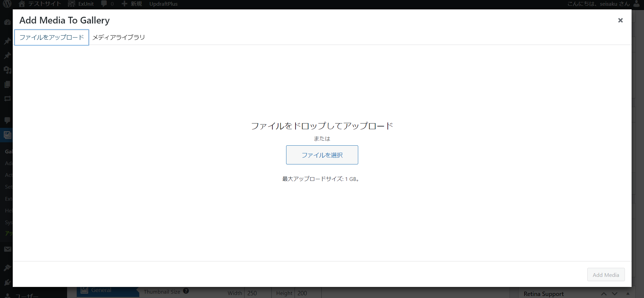
Task: Click the Thumbnail Height input field
Action: pyautogui.click(x=308, y=293)
